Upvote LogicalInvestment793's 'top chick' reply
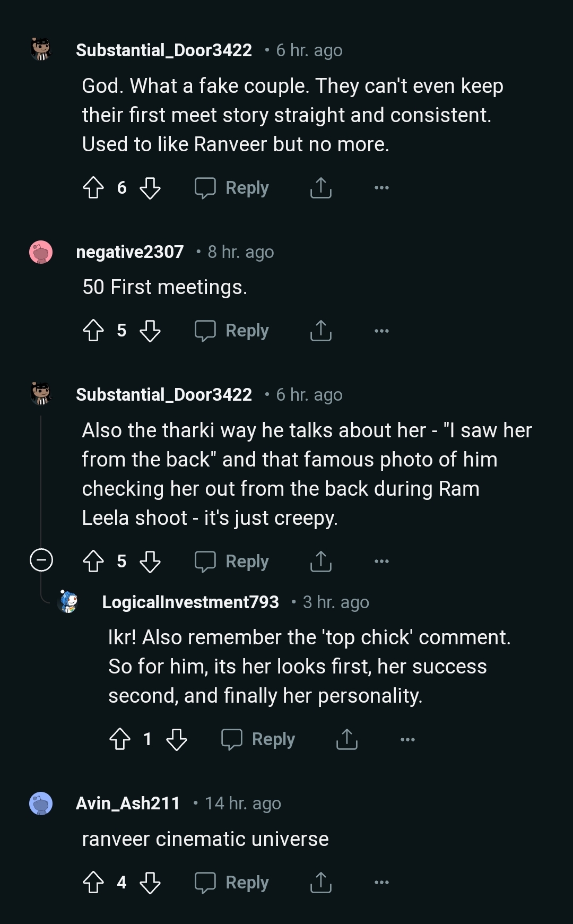 (x=120, y=739)
